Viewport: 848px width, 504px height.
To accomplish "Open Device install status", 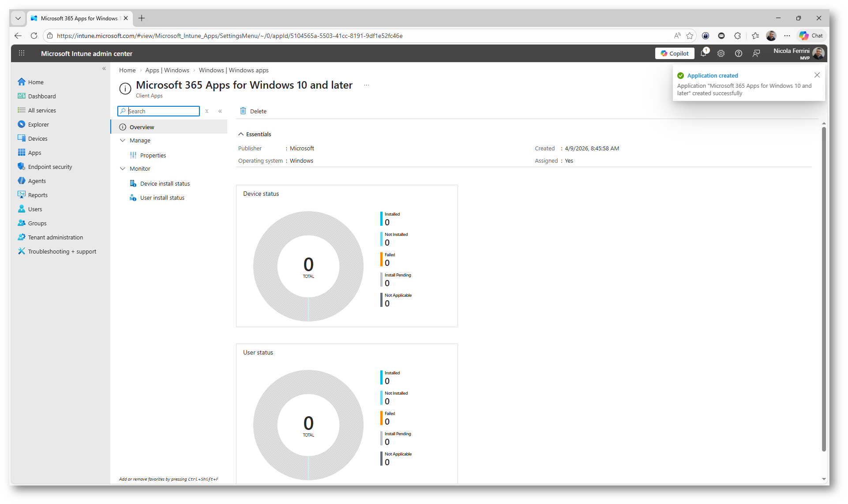I will click(x=165, y=183).
